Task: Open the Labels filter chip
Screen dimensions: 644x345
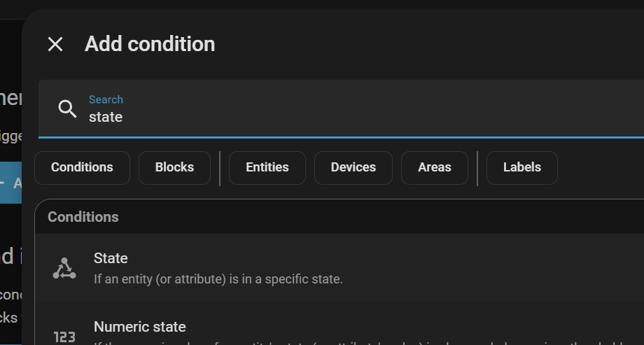Action: click(522, 168)
